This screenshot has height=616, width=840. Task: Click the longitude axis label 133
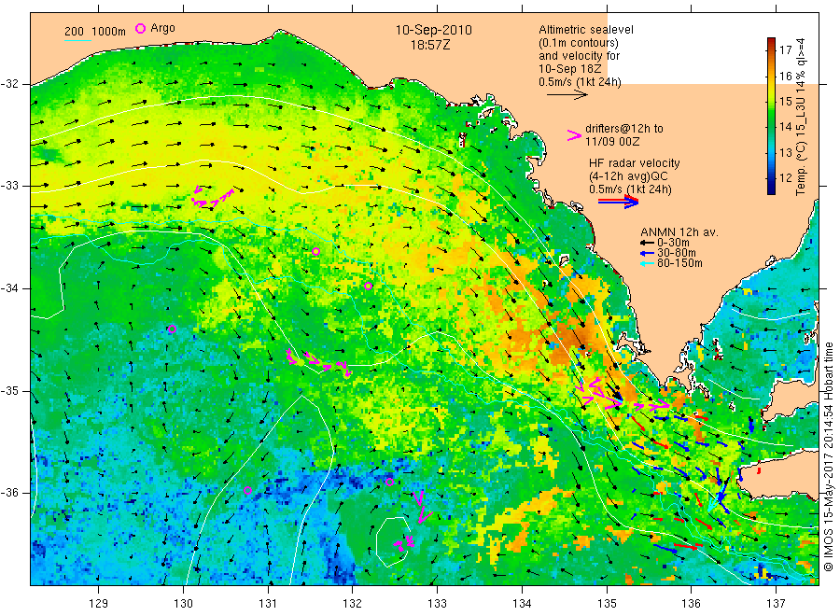(437, 604)
